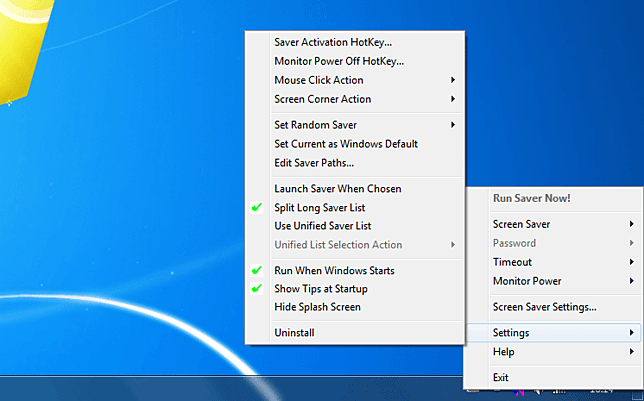Expand the Mouse Click Action submenu
Viewport: 644px width, 401px height.
[x=355, y=80]
